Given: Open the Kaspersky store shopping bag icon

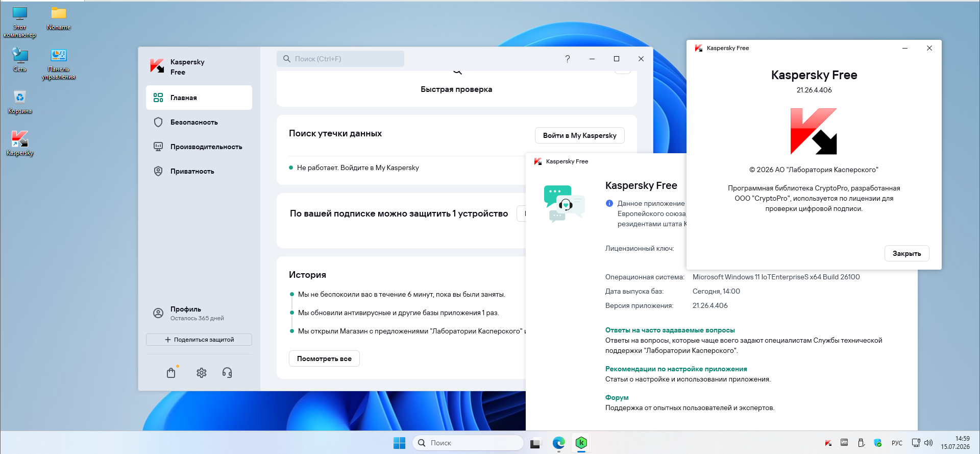Looking at the screenshot, I should [x=171, y=373].
